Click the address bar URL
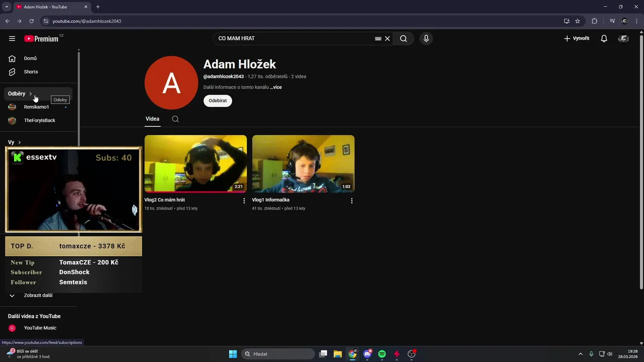 [x=87, y=21]
